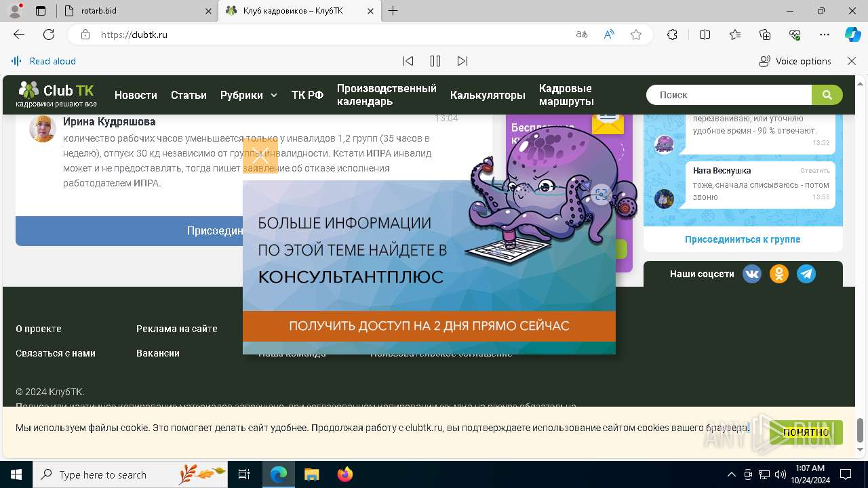Screen dimensions: 868x488
Task: Open Copilot sidebar
Action: (x=852, y=35)
